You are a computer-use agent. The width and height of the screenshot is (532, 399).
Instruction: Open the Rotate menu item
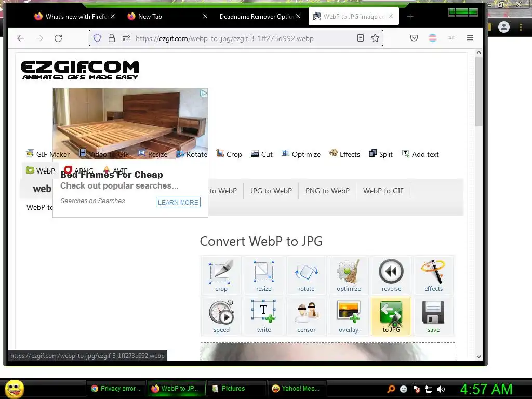pos(192,154)
